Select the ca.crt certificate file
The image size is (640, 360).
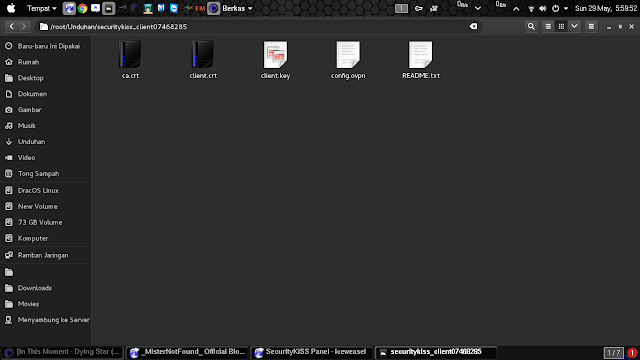130,60
